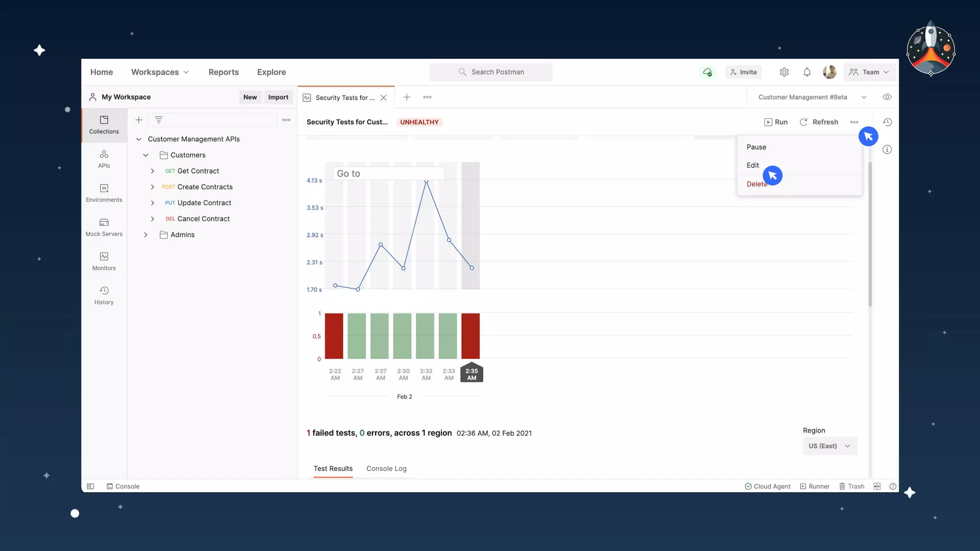Switch to the Console Log tab
Viewport: 980px width, 551px height.
tap(386, 469)
